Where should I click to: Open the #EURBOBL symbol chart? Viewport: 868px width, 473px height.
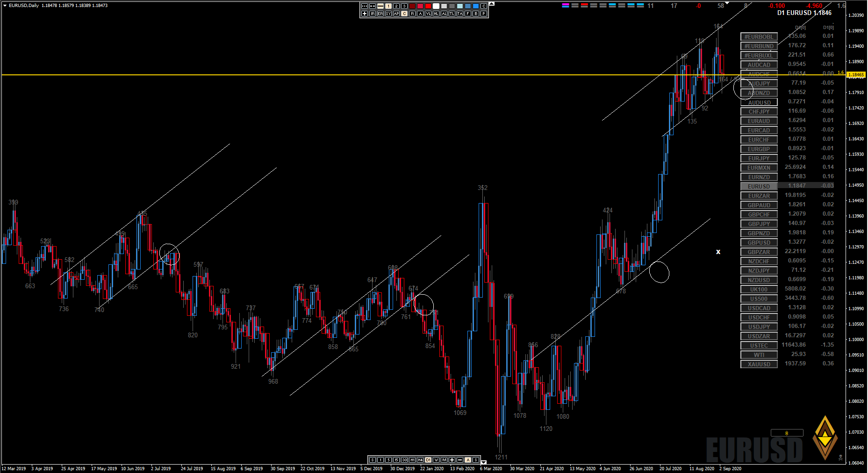tap(759, 36)
